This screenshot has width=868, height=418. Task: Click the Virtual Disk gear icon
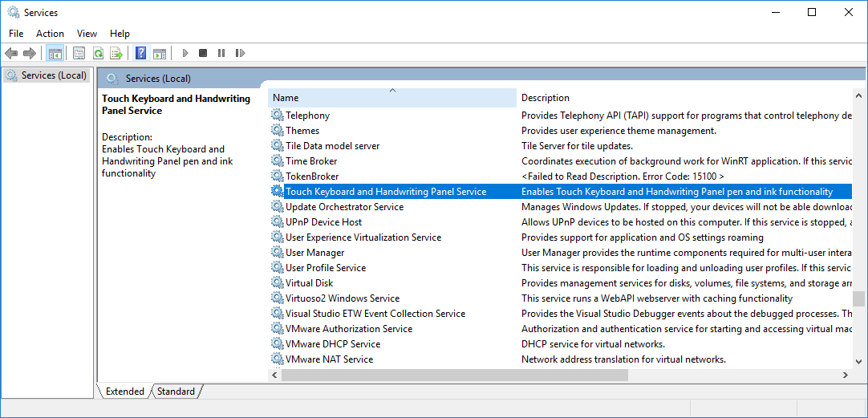(277, 283)
